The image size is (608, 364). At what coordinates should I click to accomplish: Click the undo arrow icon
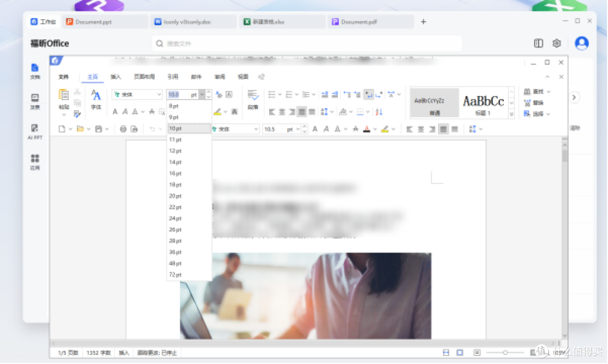(x=152, y=129)
